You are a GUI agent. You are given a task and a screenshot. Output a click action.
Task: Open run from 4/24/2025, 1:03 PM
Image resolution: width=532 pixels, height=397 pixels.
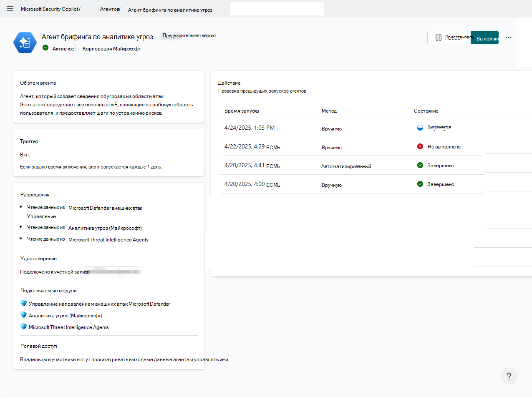click(250, 128)
